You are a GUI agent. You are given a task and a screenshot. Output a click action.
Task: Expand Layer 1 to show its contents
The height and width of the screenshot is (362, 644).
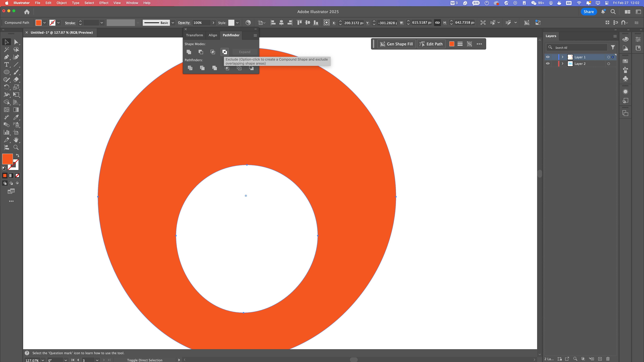(562, 57)
